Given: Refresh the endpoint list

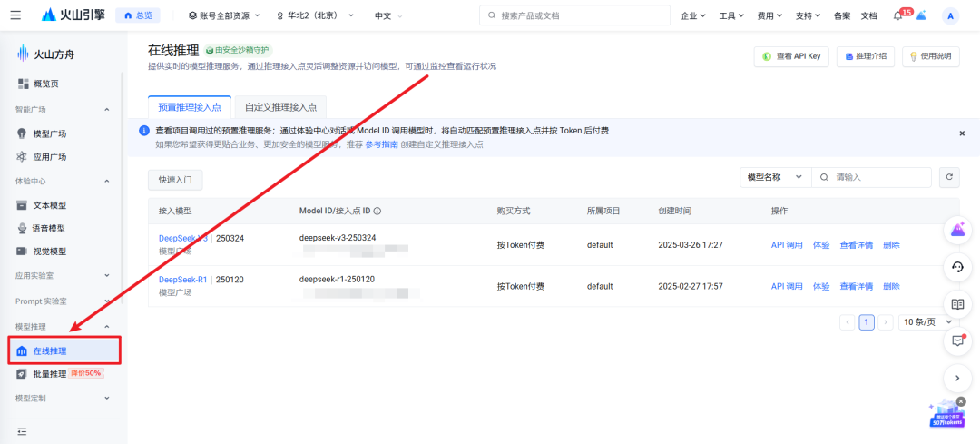Looking at the screenshot, I should [x=949, y=177].
